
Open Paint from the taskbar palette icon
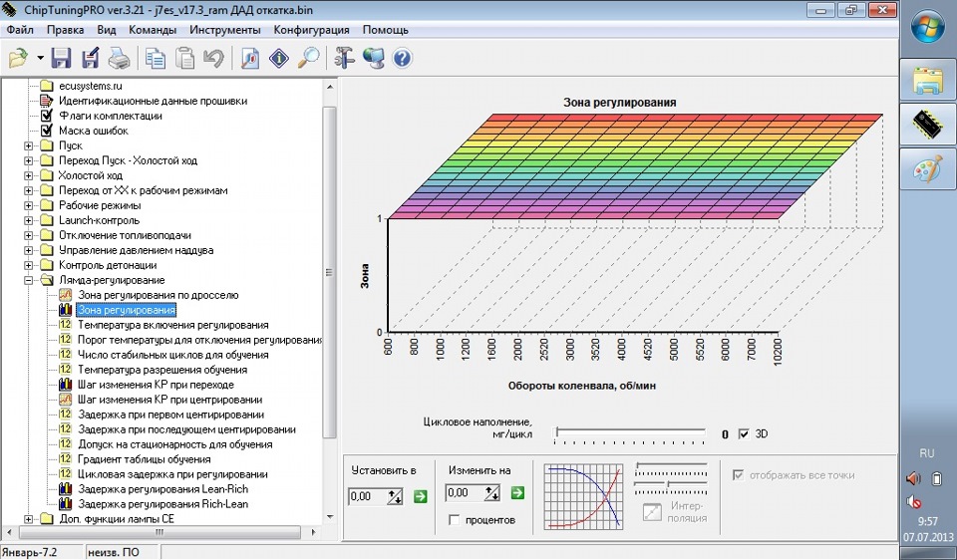click(928, 169)
